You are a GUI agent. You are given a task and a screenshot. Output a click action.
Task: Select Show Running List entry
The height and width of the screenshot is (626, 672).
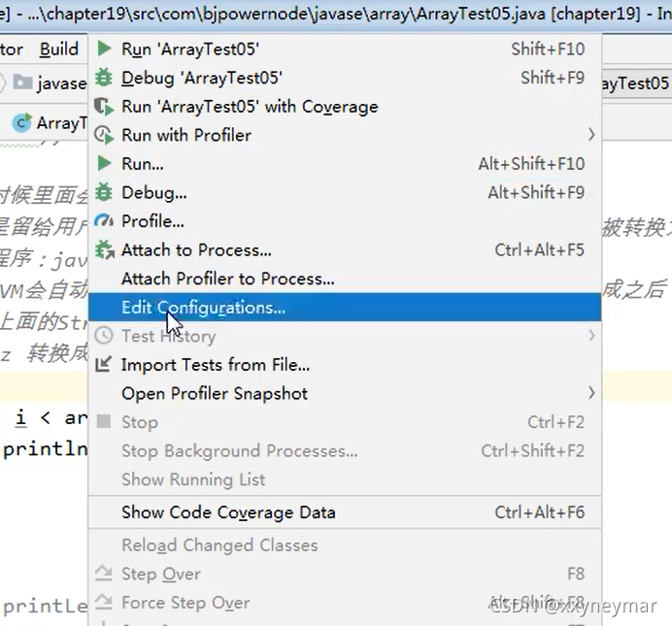point(345,479)
